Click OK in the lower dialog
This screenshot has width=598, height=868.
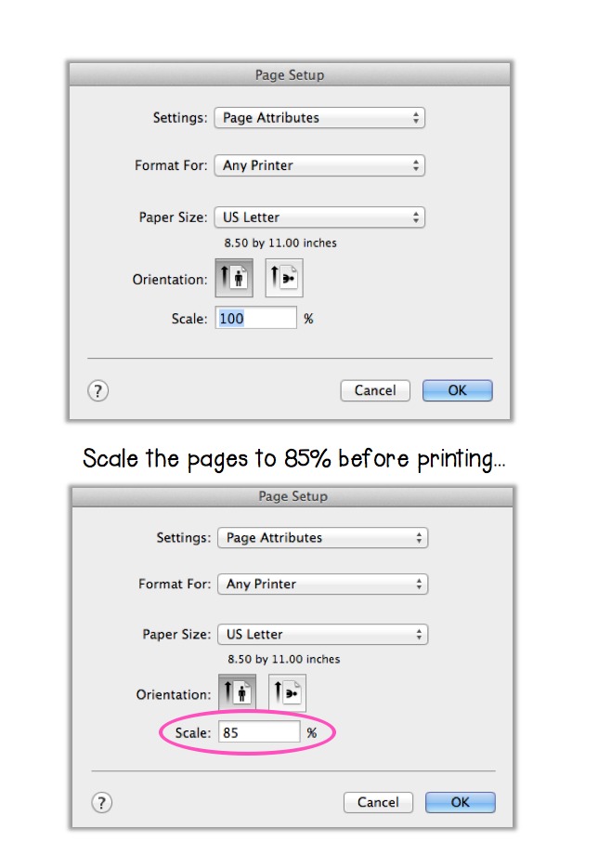tap(461, 802)
